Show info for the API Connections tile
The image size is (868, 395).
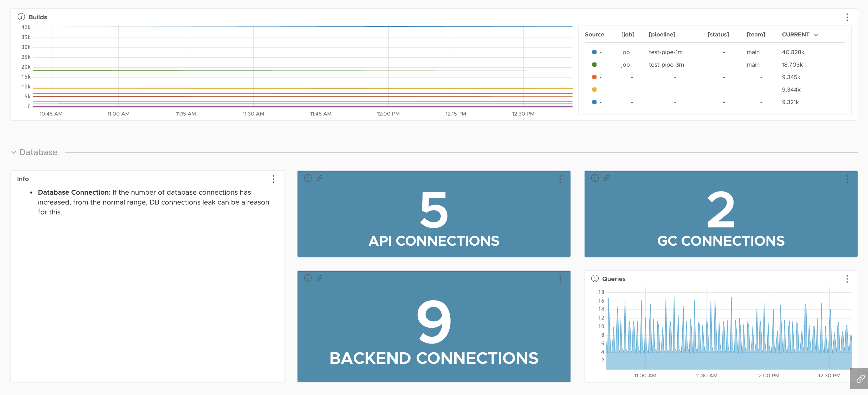(x=308, y=178)
